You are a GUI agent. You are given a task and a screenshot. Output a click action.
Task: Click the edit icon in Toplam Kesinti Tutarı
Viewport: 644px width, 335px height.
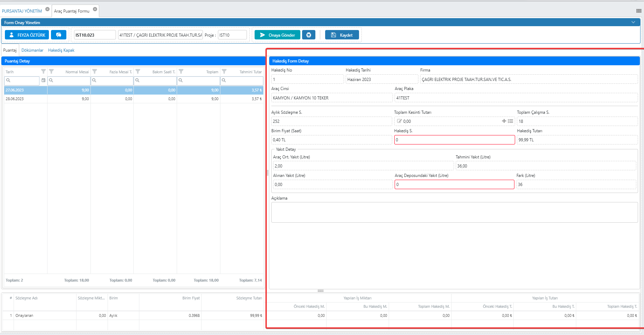point(399,121)
